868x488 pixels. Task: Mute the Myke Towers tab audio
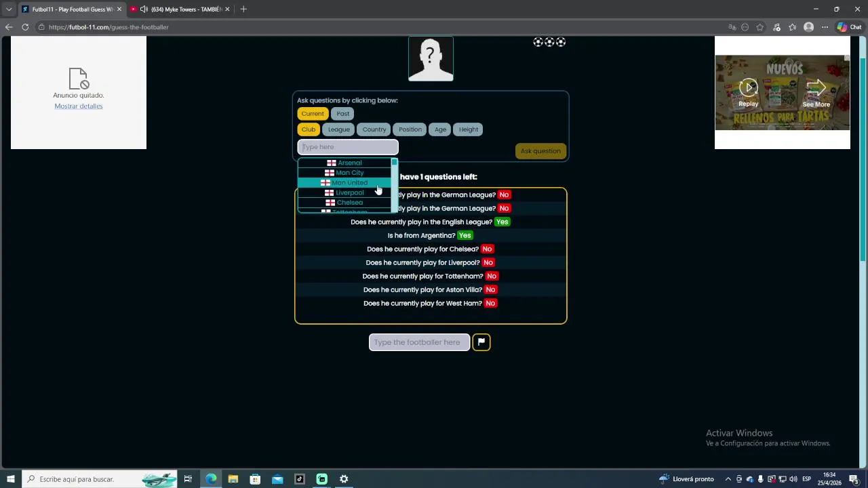click(144, 9)
